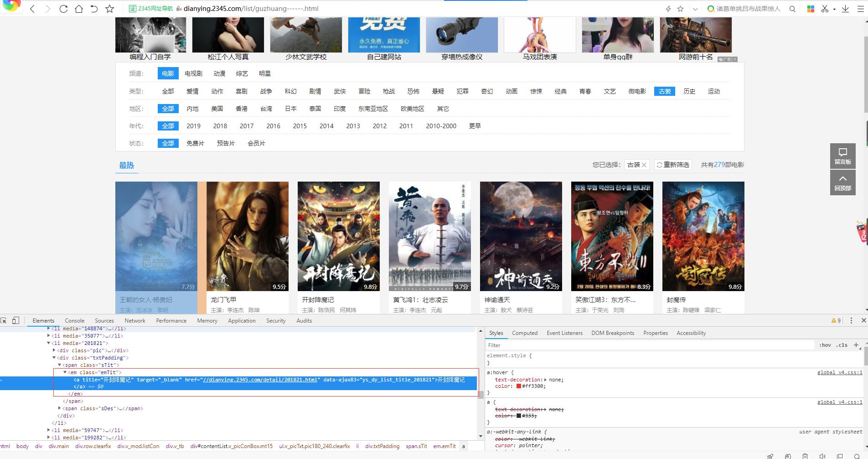Click the search magnifier icon in toolbar

coord(792,9)
